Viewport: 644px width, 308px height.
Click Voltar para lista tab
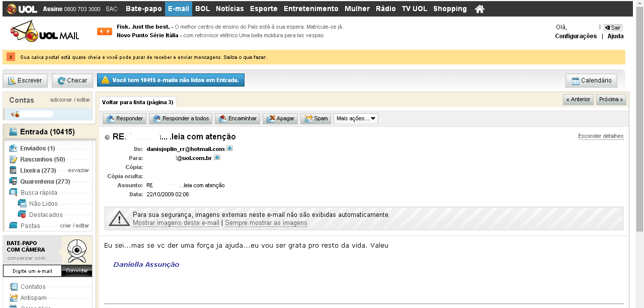pos(137,102)
